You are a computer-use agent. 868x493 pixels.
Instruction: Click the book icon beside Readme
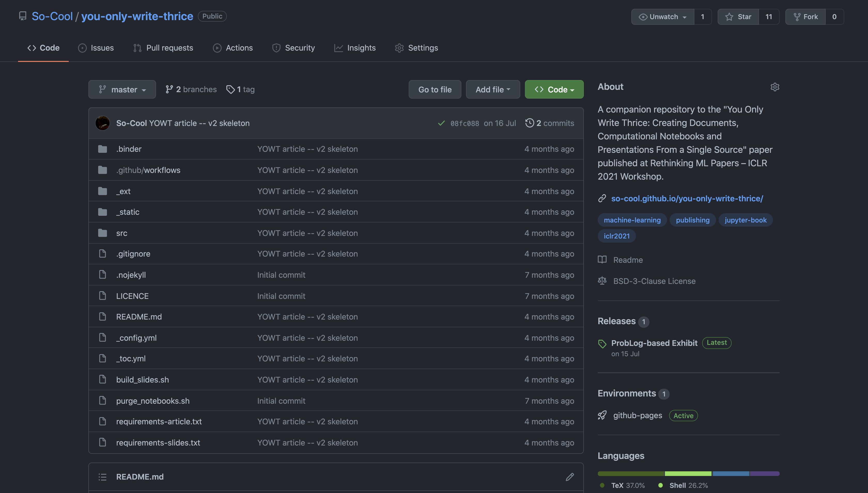click(602, 260)
